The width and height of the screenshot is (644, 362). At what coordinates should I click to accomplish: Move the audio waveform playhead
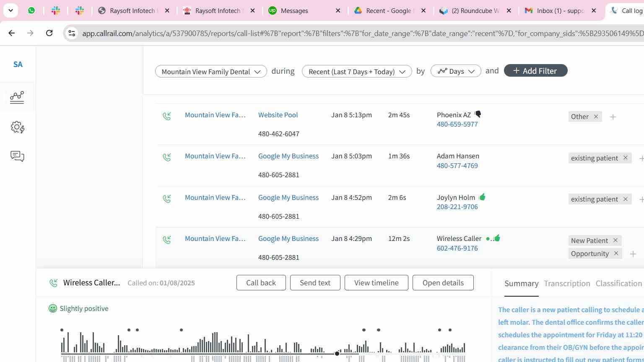337,354
